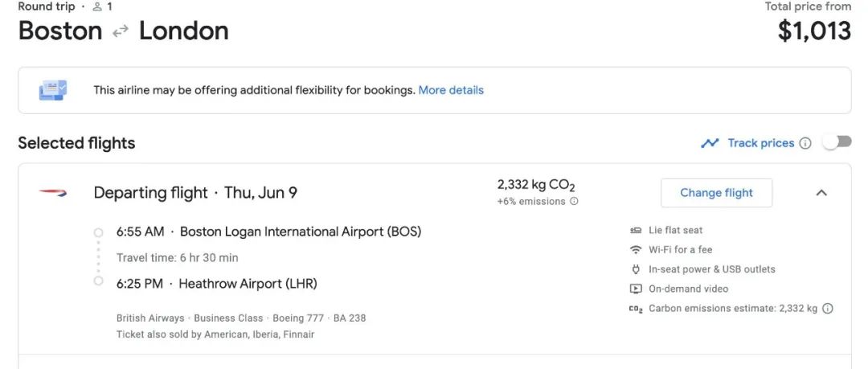The image size is (868, 369).
Task: Click the British Airways logo icon
Action: [52, 193]
